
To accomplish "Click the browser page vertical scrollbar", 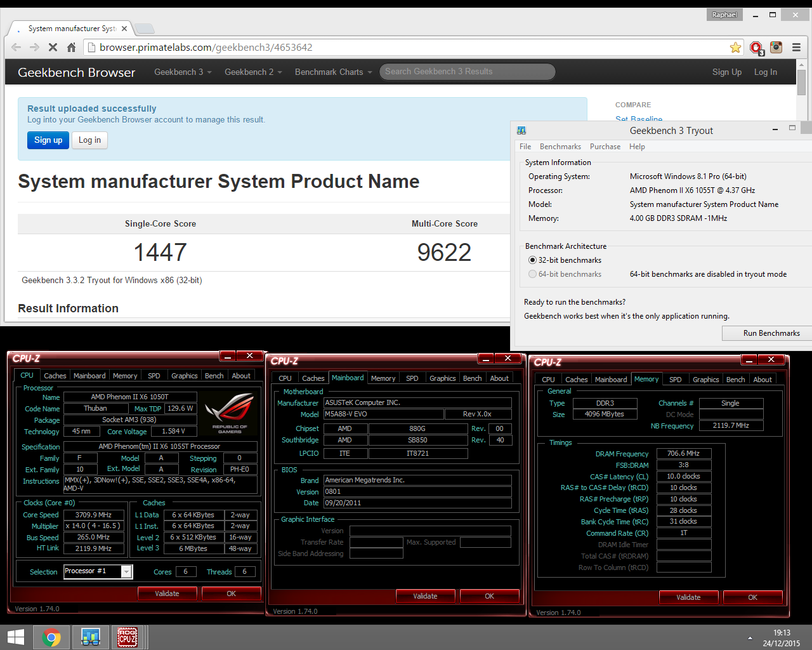I will pyautogui.click(x=802, y=83).
